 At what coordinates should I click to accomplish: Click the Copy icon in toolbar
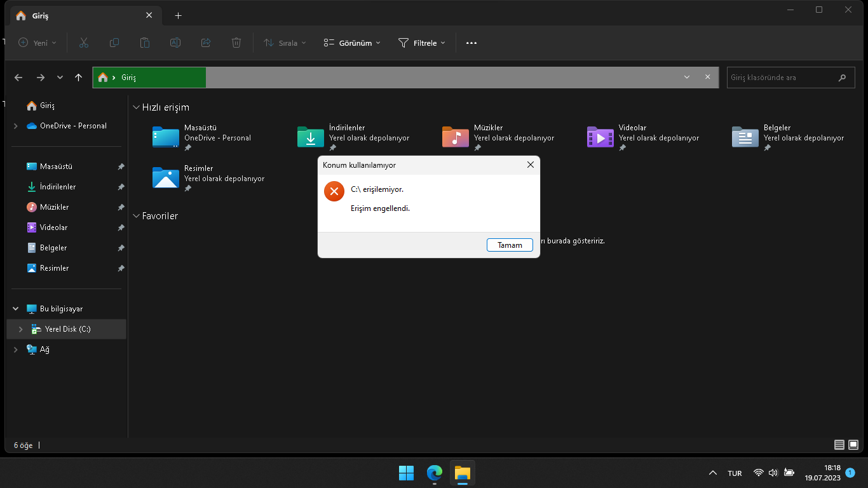pyautogui.click(x=114, y=43)
